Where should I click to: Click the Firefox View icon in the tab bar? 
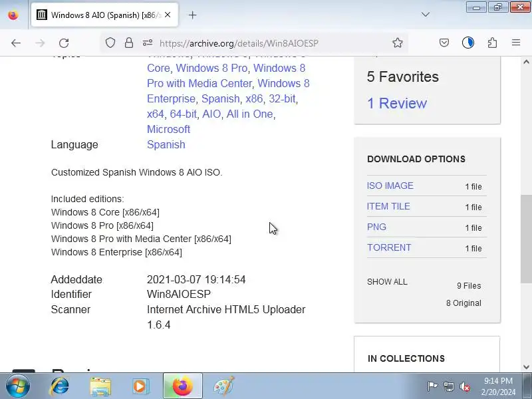coord(13,15)
